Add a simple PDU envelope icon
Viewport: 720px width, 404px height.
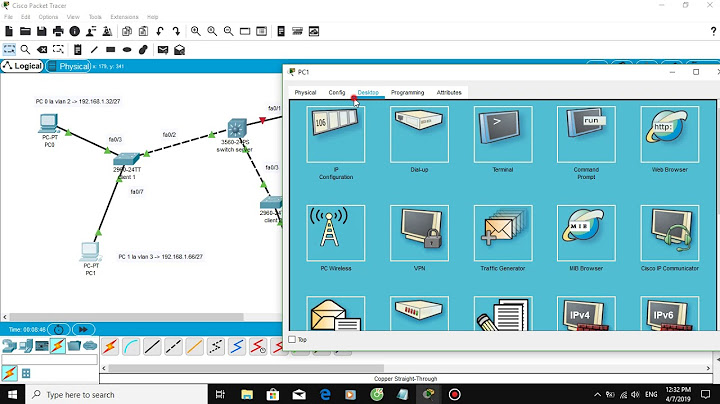pyautogui.click(x=163, y=50)
